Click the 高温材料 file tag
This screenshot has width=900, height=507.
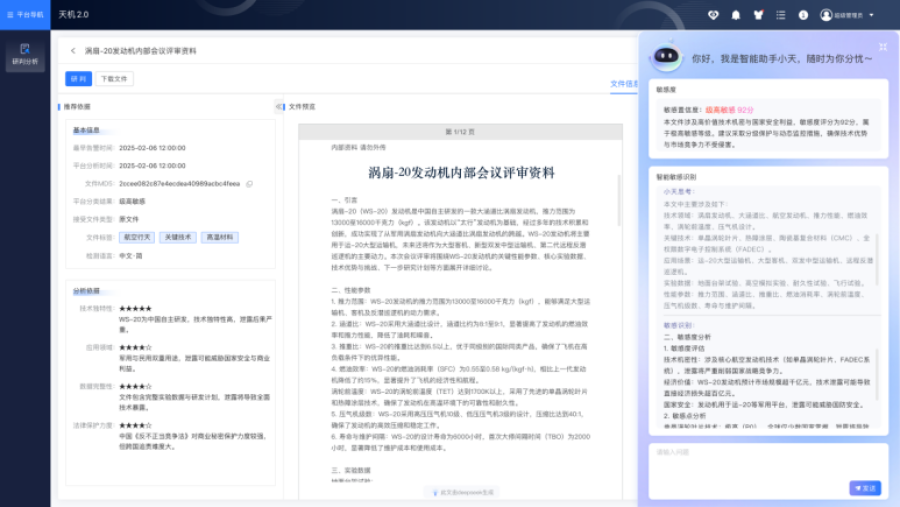pos(220,237)
